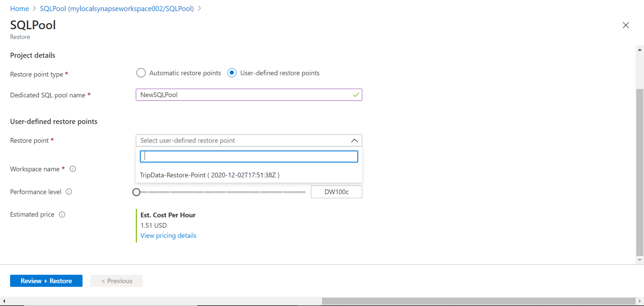Select User-defined restore points radio button
The image size is (644, 306).
(x=232, y=73)
